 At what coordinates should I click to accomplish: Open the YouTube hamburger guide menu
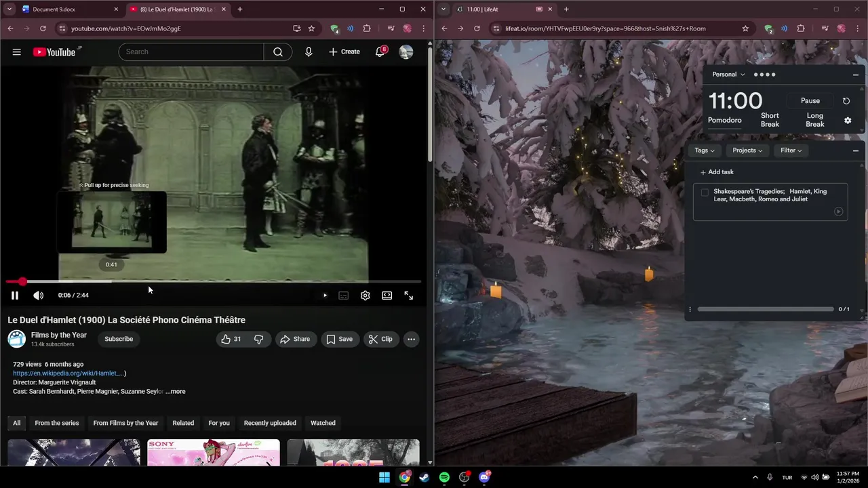16,52
